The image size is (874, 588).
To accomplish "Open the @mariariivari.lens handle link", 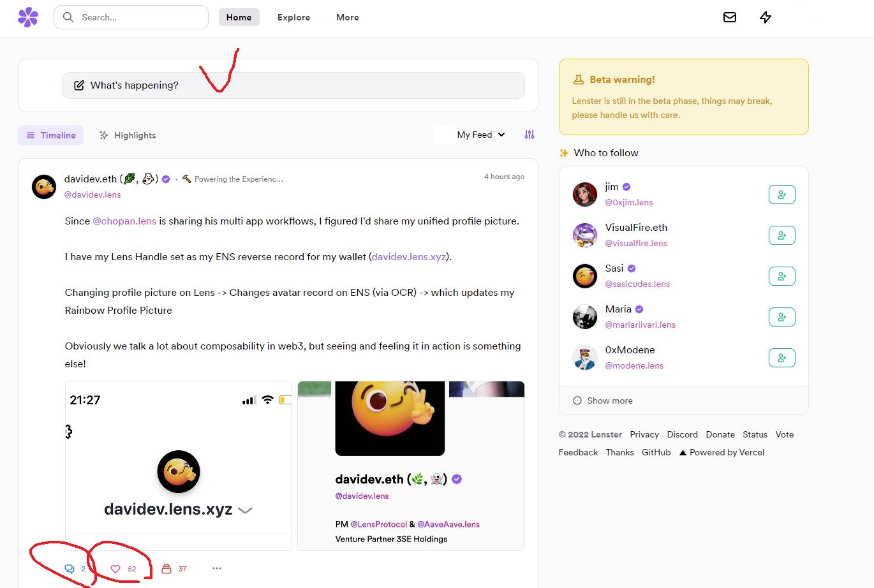I will pyautogui.click(x=641, y=325).
